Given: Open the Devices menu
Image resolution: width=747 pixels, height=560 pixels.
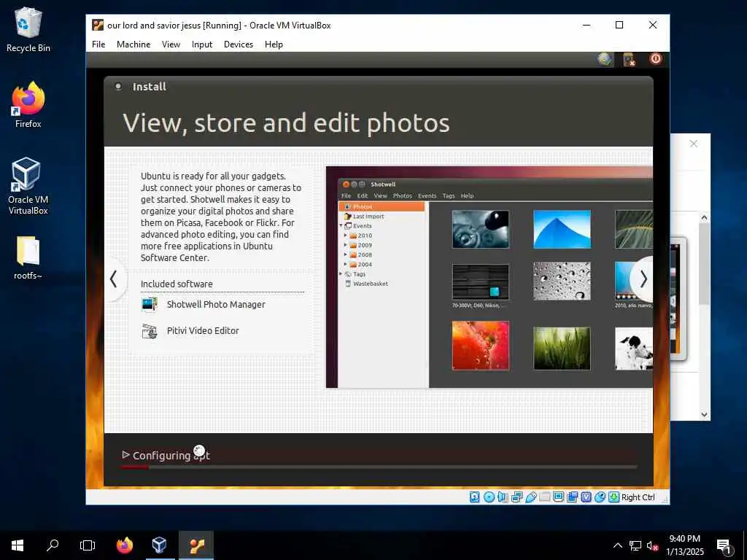Looking at the screenshot, I should coord(239,44).
